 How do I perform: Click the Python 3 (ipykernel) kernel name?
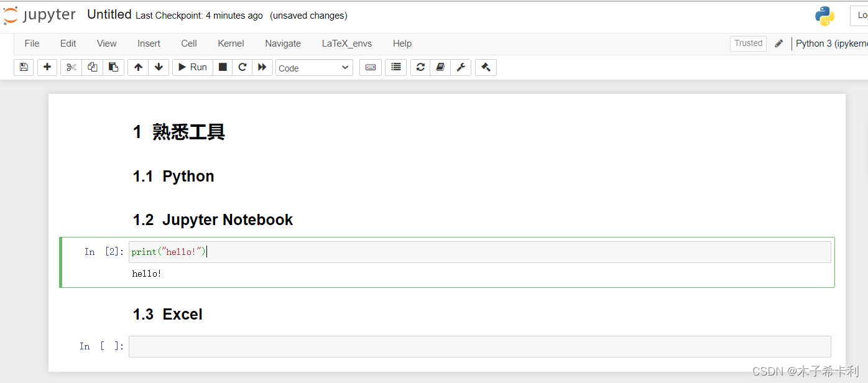tap(831, 44)
